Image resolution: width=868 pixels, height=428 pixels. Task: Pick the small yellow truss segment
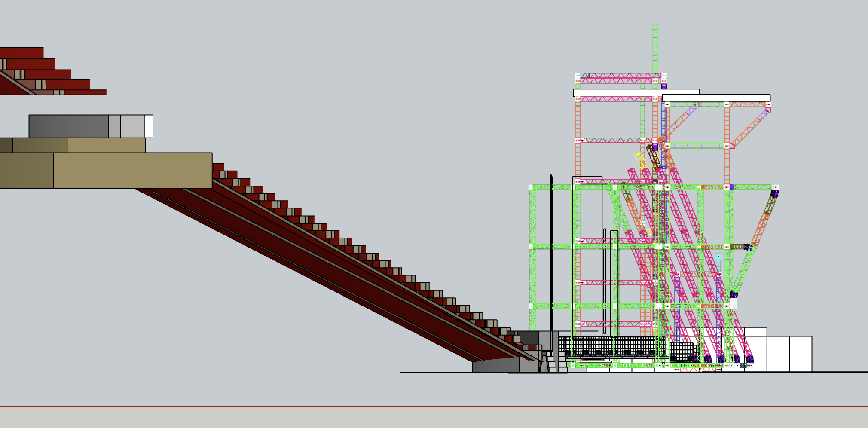pyautogui.click(x=641, y=161)
